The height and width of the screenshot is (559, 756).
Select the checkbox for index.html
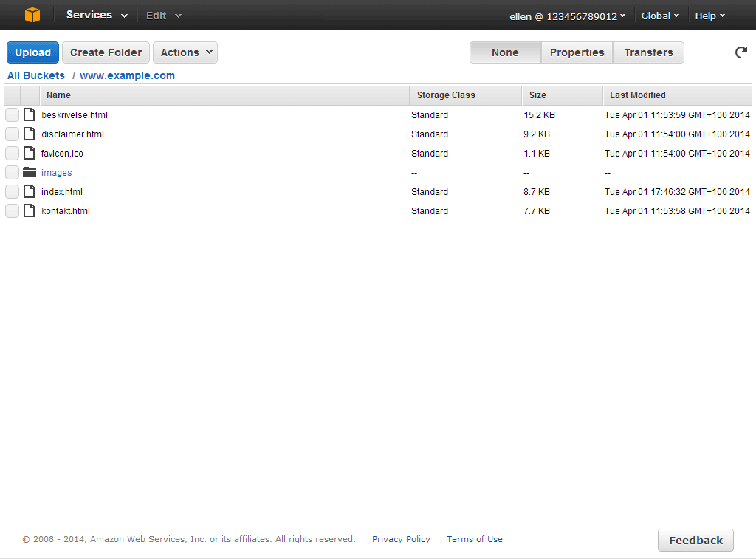[13, 192]
